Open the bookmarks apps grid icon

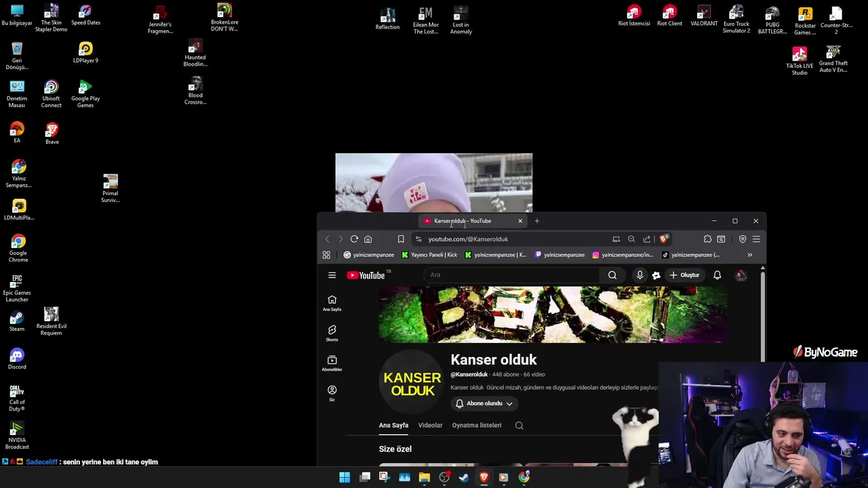coord(326,255)
